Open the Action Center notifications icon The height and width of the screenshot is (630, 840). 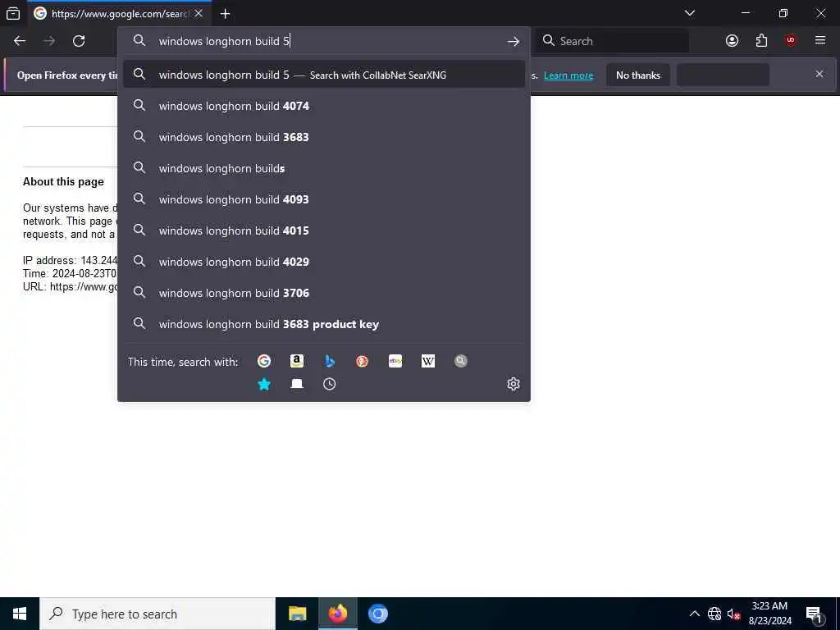coord(814,614)
